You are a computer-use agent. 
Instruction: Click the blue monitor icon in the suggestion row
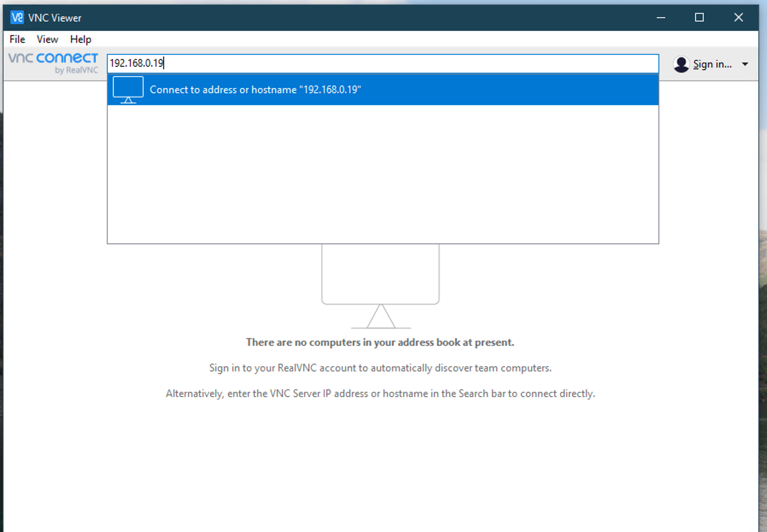pyautogui.click(x=128, y=90)
